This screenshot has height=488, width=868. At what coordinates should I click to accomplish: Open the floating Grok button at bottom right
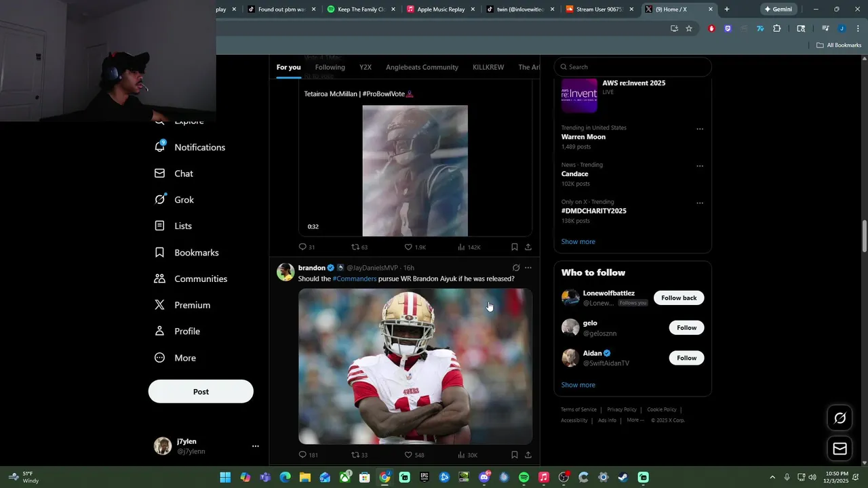tap(840, 418)
